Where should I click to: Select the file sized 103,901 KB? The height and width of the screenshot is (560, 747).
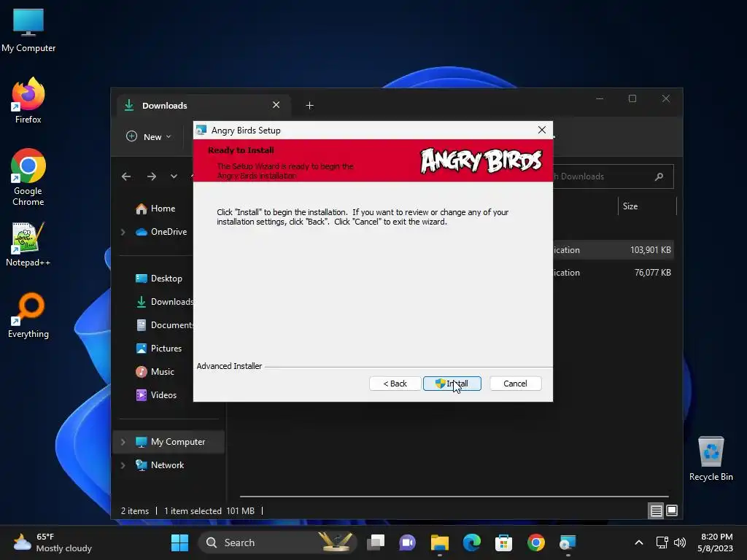tap(612, 250)
